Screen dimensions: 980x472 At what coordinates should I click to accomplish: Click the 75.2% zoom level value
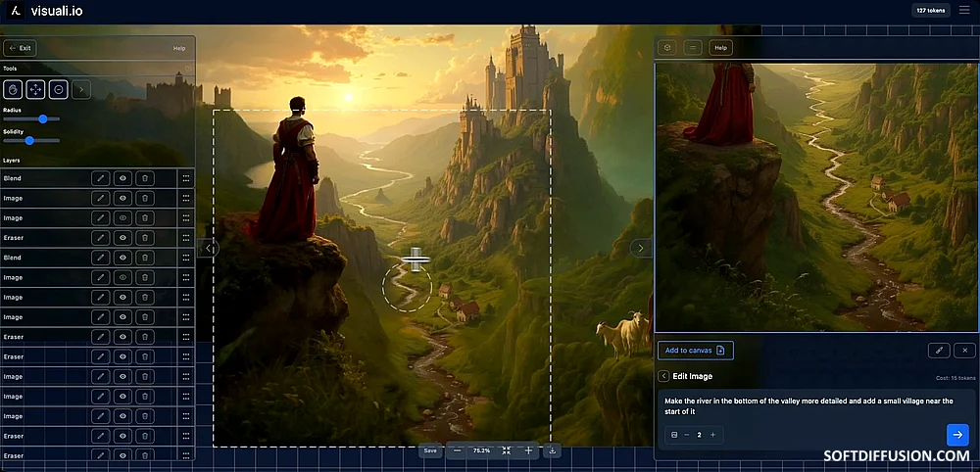[x=482, y=450]
